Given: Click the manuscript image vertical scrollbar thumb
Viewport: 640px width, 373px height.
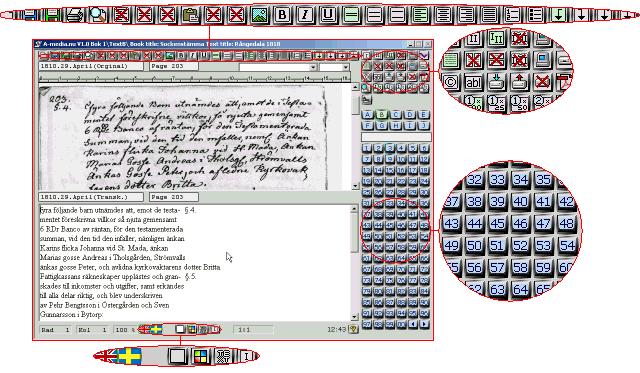Looking at the screenshot, I should [355, 105].
